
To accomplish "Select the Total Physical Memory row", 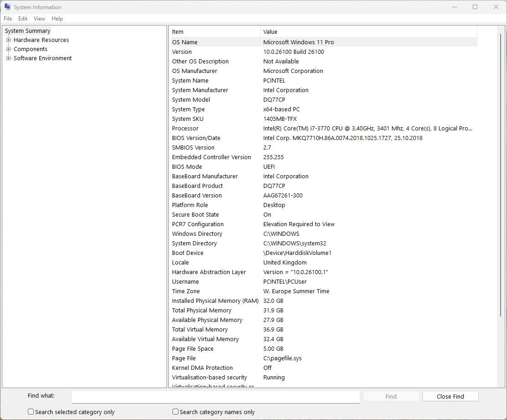I will [324, 311].
